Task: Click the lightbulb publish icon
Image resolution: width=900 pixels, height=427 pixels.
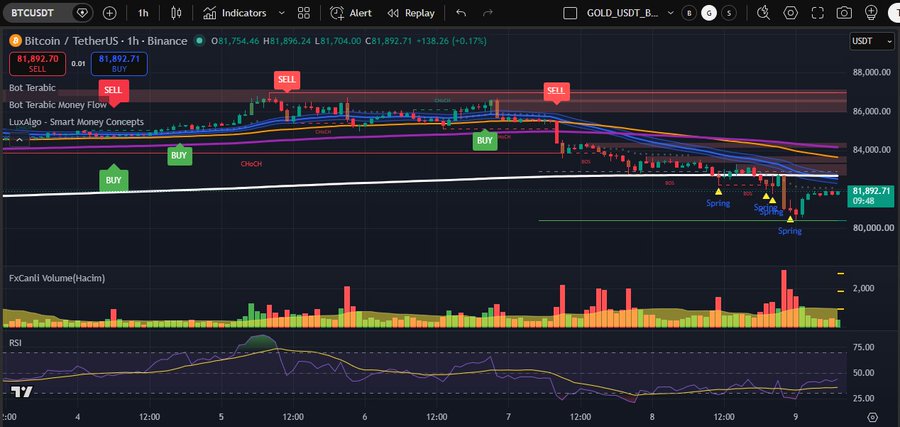Action: click(872, 13)
